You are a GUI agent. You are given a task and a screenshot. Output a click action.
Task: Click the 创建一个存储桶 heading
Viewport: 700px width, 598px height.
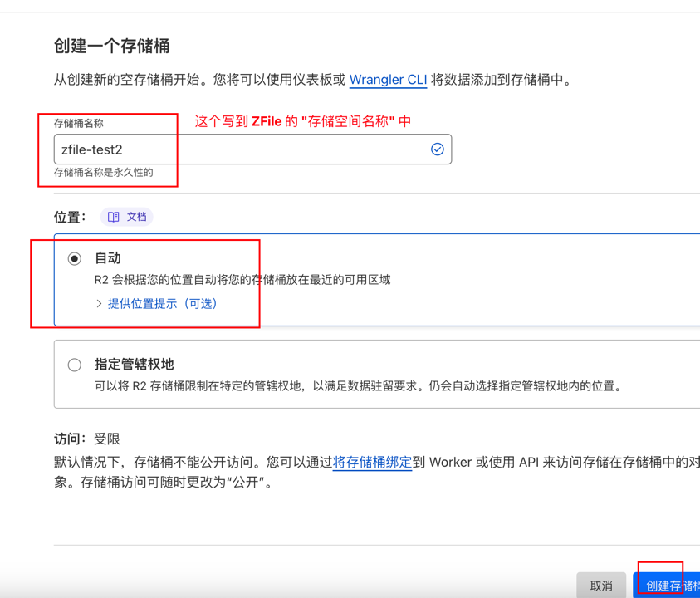click(112, 47)
